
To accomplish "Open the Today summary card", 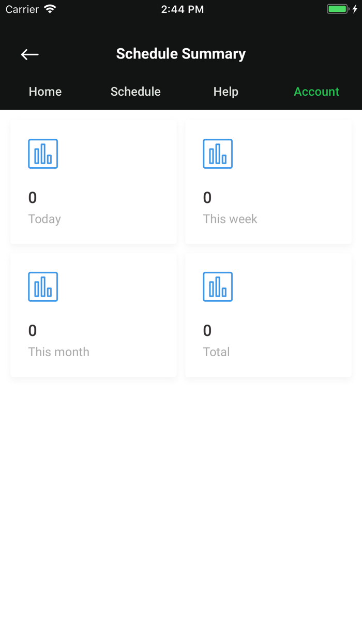I will 94,182.
